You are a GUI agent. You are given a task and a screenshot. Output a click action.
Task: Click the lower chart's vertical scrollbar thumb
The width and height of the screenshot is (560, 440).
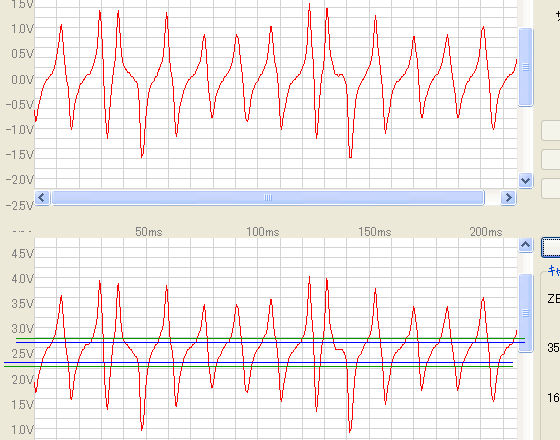525,313
